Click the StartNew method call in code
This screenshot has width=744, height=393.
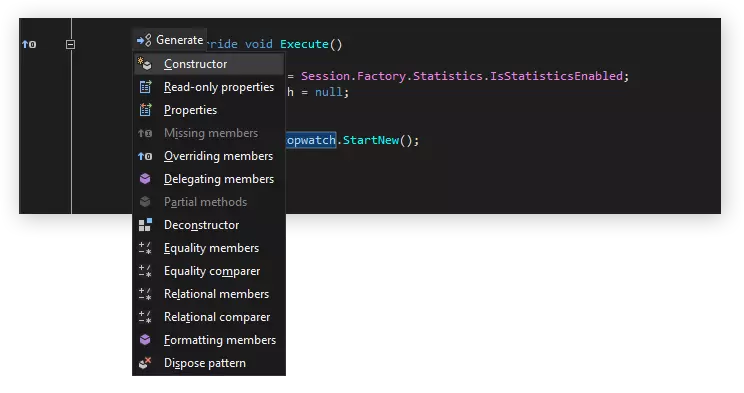pyautogui.click(x=371, y=140)
